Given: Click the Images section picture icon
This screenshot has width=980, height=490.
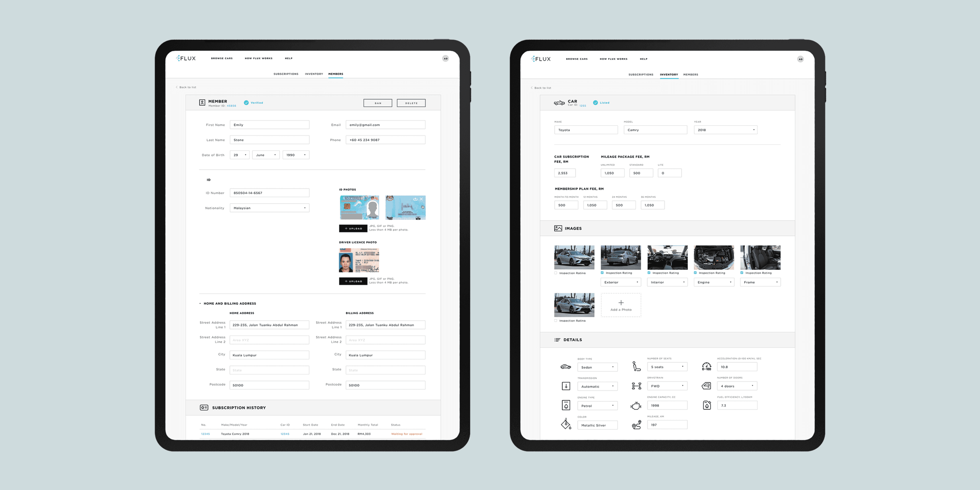Looking at the screenshot, I should (x=558, y=228).
